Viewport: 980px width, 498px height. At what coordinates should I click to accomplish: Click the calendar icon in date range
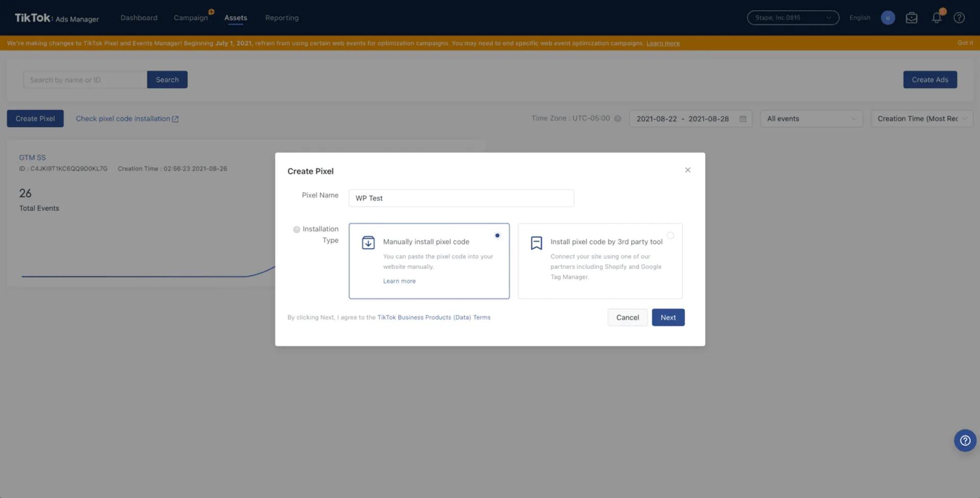743,119
